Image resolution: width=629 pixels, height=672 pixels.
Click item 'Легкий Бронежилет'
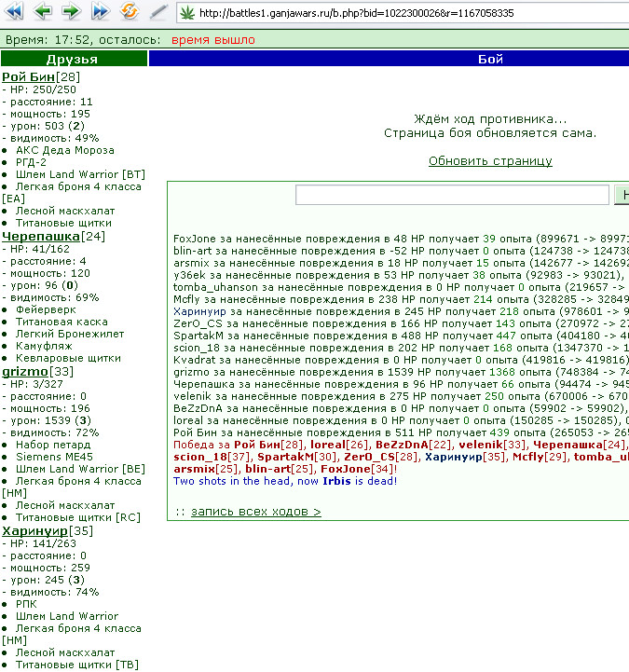point(70,334)
